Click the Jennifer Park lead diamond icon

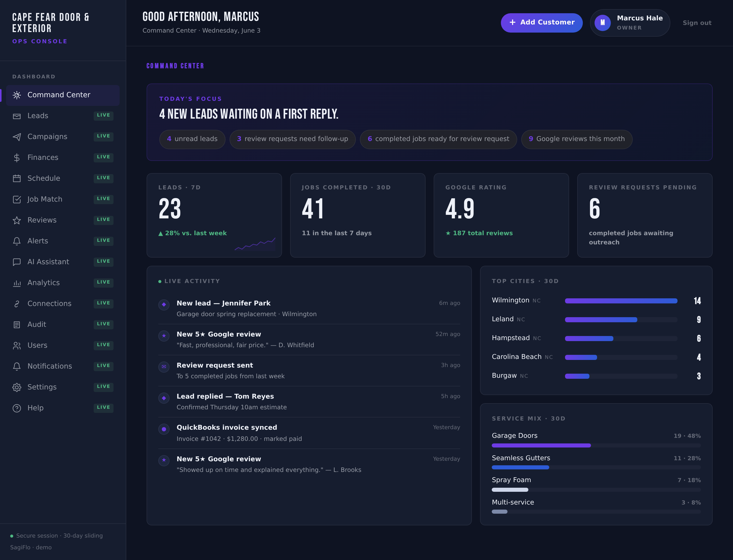[164, 305]
